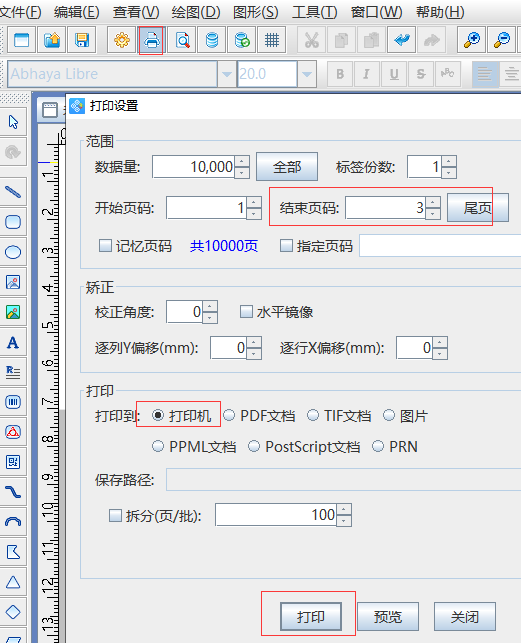Open 编辑(E) menu
Image resolution: width=521 pixels, height=643 pixels.
click(x=77, y=12)
